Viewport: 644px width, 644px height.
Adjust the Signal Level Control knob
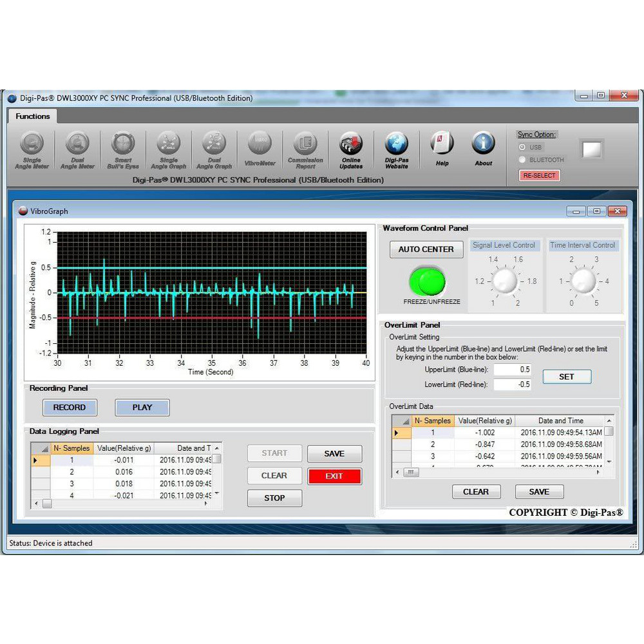tap(505, 281)
